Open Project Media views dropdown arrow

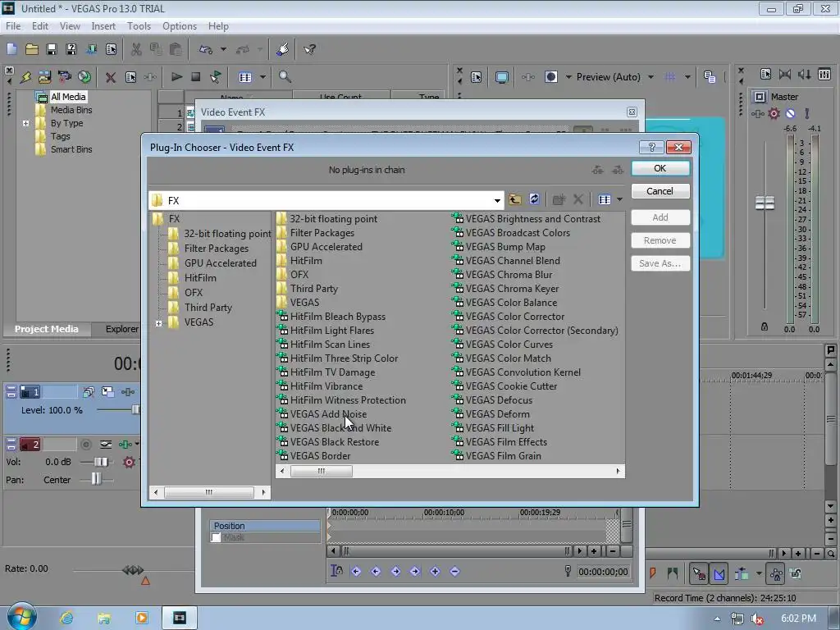pos(262,77)
